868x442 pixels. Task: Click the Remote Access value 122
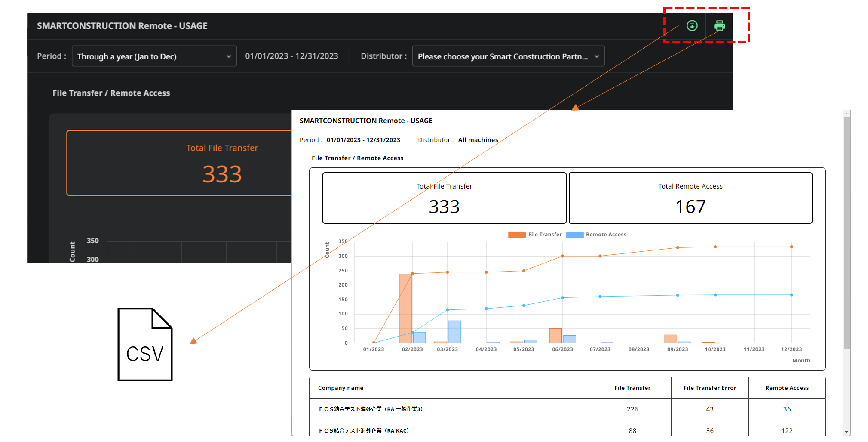click(787, 430)
